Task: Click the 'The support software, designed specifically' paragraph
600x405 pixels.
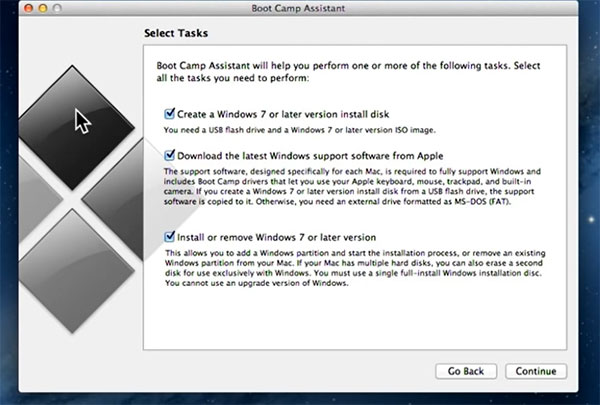Action: [x=352, y=186]
